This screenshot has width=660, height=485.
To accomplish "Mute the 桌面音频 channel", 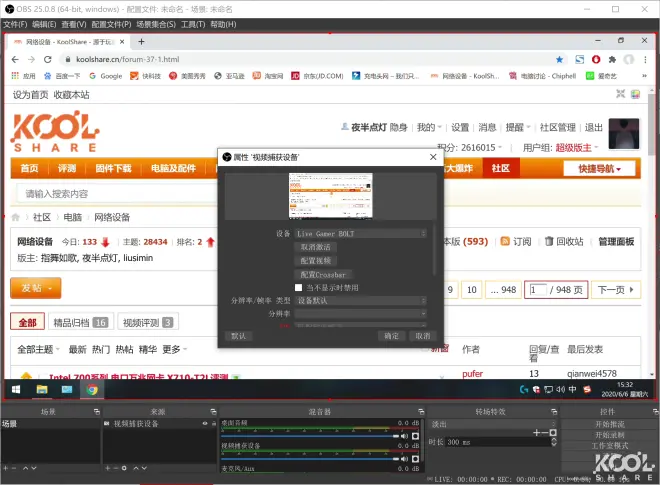I will (405, 436).
